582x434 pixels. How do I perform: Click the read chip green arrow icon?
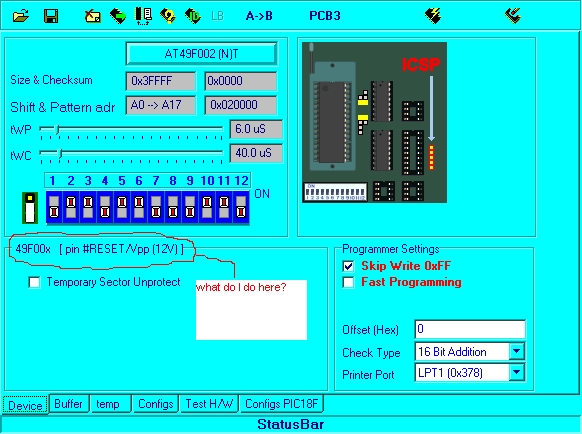118,16
